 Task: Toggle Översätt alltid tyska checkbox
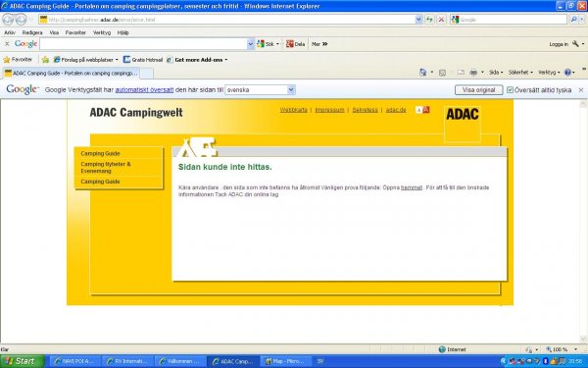tap(510, 90)
